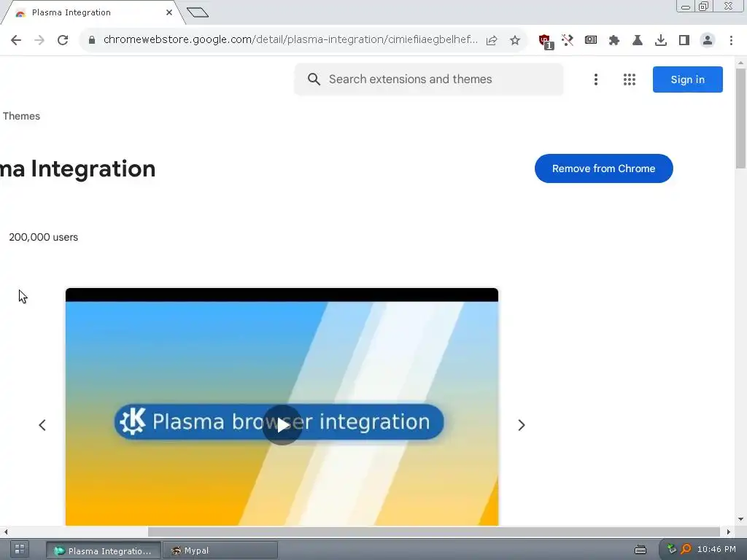Click the orange search tray icon
Viewport: 747px width, 560px height.
(x=686, y=549)
